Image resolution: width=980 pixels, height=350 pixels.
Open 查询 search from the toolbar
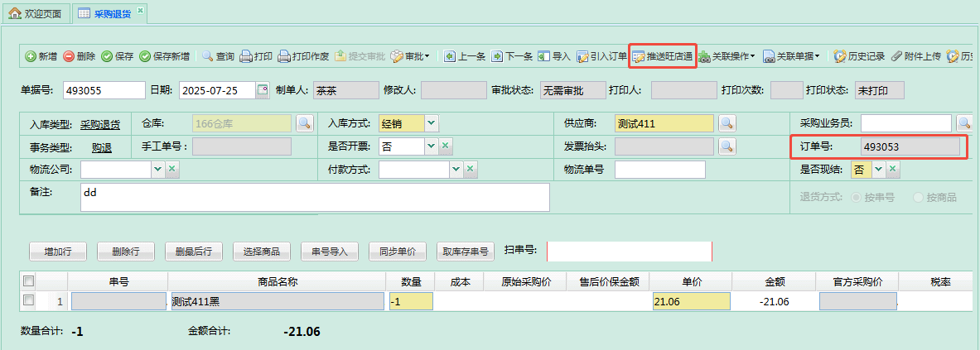pyautogui.click(x=208, y=56)
